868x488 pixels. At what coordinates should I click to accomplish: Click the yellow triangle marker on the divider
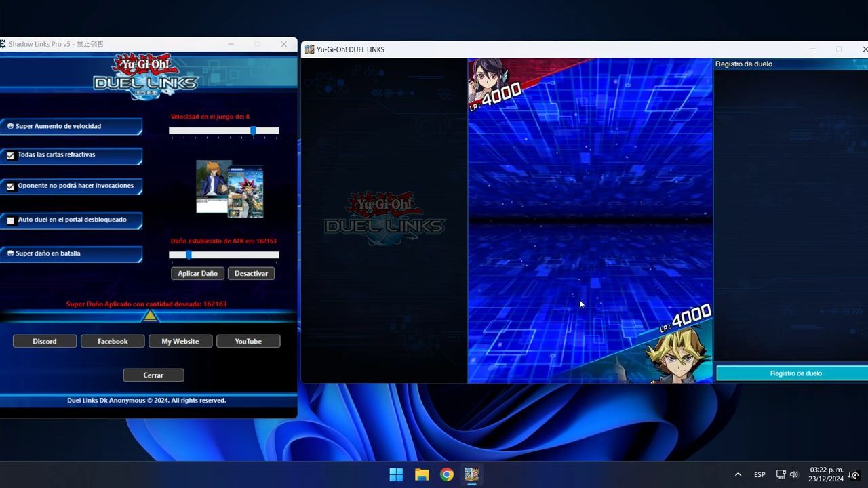[151, 316]
